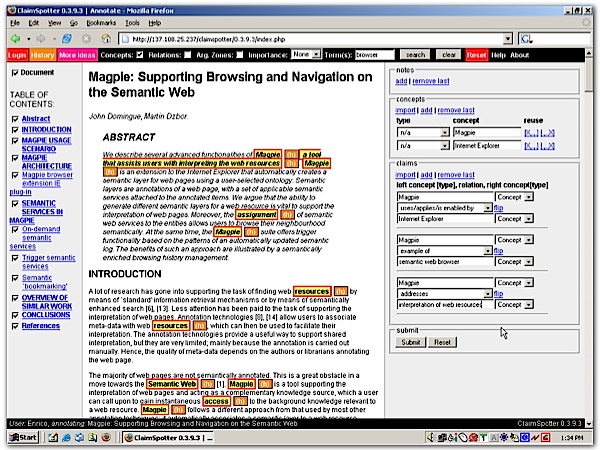Open the URL history dropdown arrow
Viewport: 600px width, 450px height.
point(507,39)
